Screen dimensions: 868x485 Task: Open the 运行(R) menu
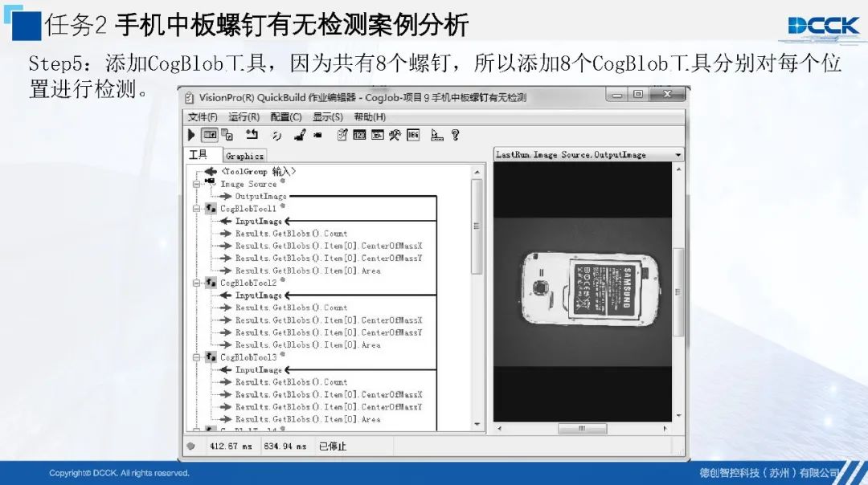244,116
